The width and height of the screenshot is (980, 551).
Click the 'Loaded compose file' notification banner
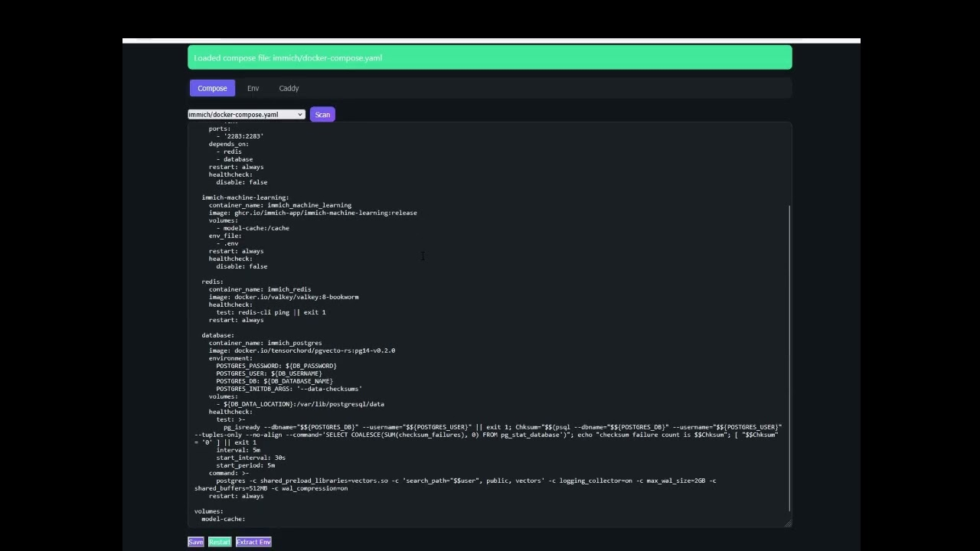point(490,57)
